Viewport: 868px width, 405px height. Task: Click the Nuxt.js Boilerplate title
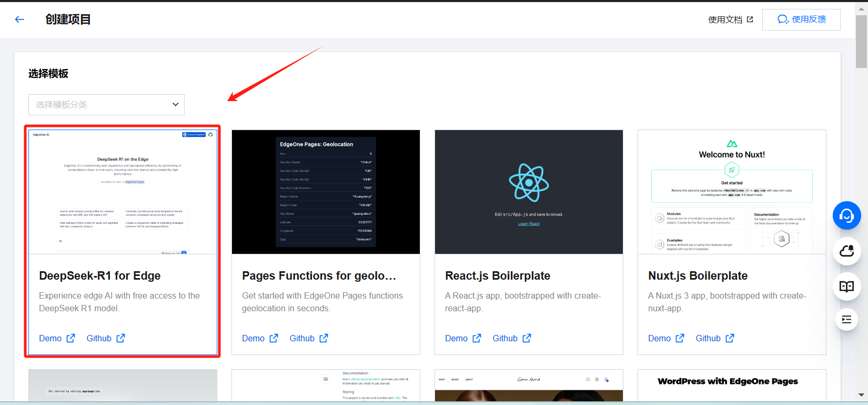[x=698, y=275]
